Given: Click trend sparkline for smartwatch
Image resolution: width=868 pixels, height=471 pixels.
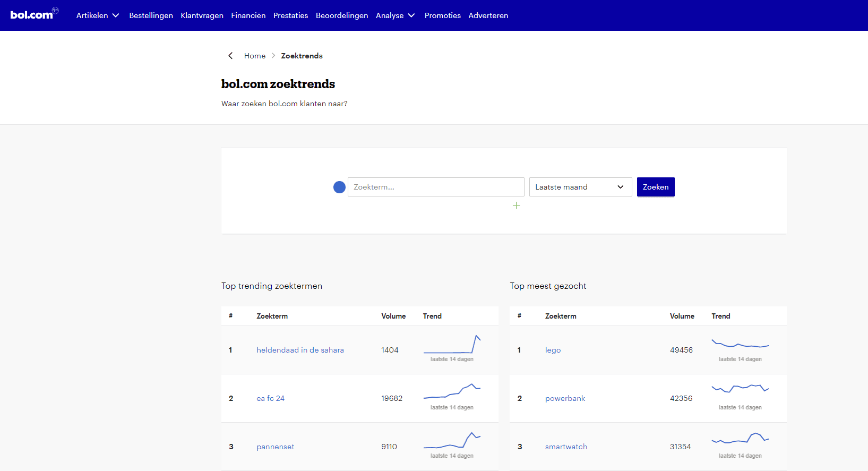Looking at the screenshot, I should pyautogui.click(x=740, y=438).
